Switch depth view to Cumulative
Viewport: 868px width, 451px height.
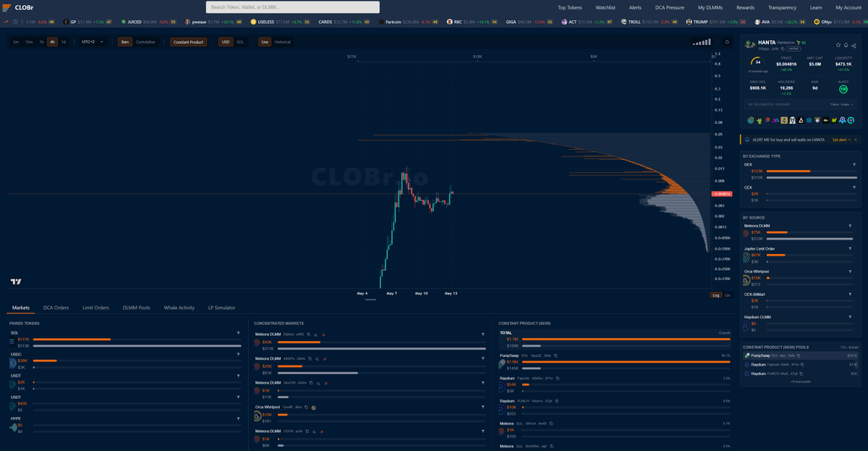pos(145,42)
